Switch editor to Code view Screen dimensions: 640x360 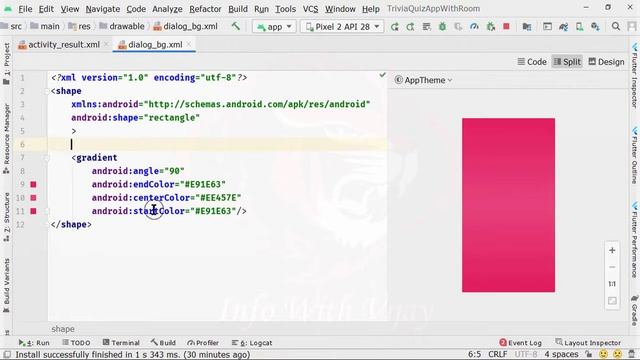pyautogui.click(x=532, y=62)
